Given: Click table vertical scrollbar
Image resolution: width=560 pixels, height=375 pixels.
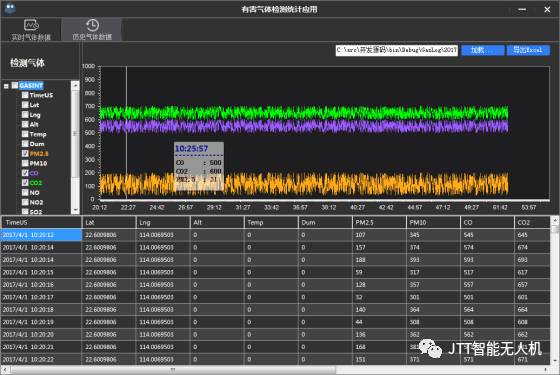Looking at the screenshot, I should click(555, 290).
